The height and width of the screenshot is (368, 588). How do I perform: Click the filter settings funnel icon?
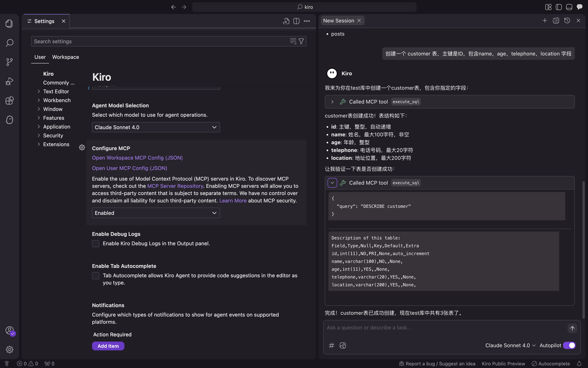tap(301, 41)
